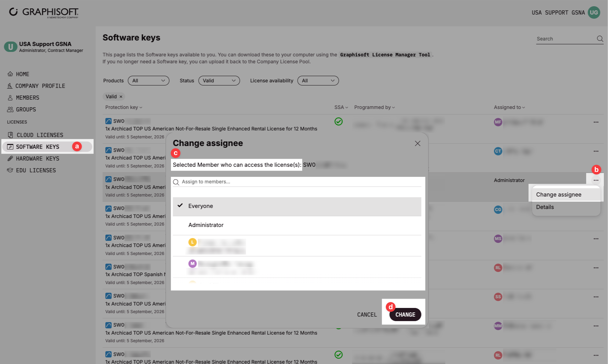
Task: Expand the Status filter dropdown
Action: (x=219, y=81)
